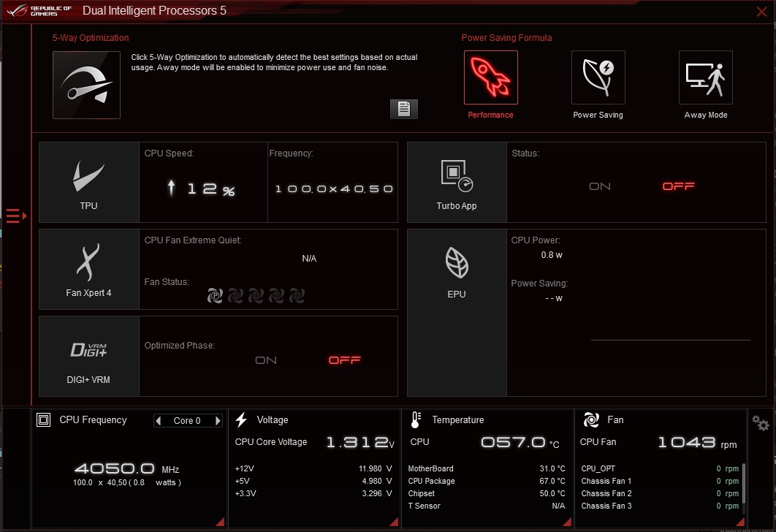The image size is (776, 532).
Task: Click the 1.312 V CPU Core Voltage
Action: tap(360, 442)
